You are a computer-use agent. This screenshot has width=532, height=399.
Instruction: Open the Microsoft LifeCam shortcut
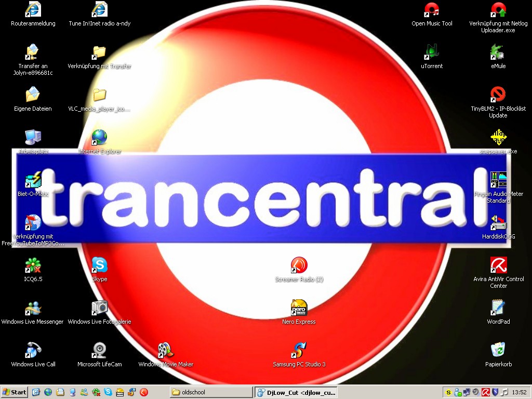point(99,351)
